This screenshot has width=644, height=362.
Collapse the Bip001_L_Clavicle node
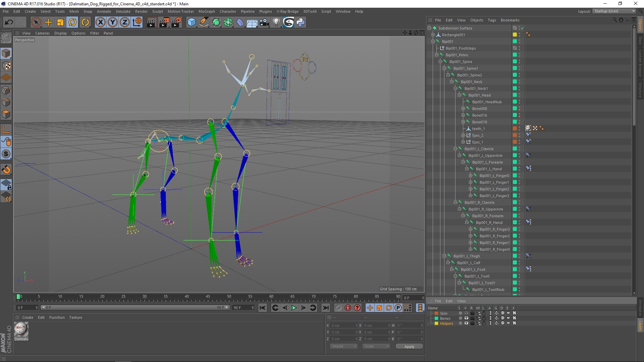click(455, 149)
